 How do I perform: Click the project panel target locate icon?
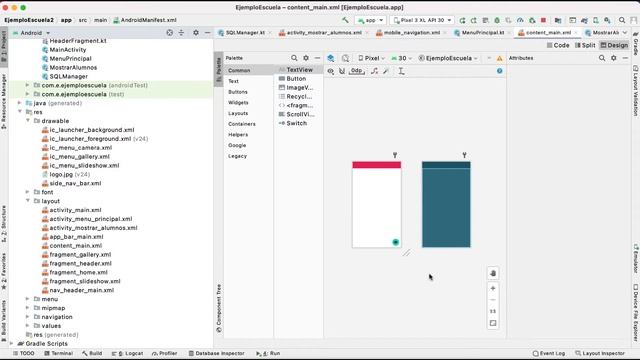coord(169,33)
